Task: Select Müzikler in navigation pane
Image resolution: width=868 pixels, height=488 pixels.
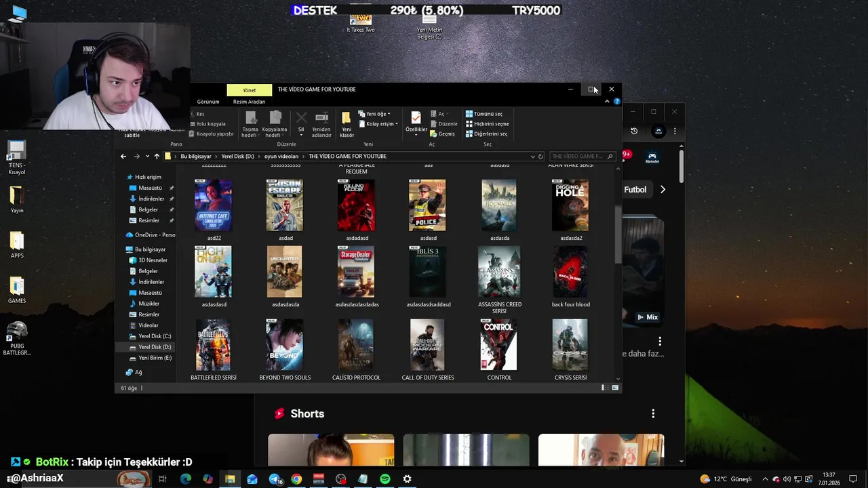Action: [x=144, y=304]
